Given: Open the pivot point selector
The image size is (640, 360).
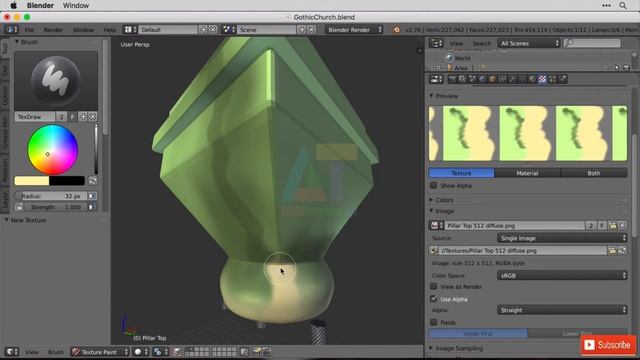Looking at the screenshot, I should 160,352.
